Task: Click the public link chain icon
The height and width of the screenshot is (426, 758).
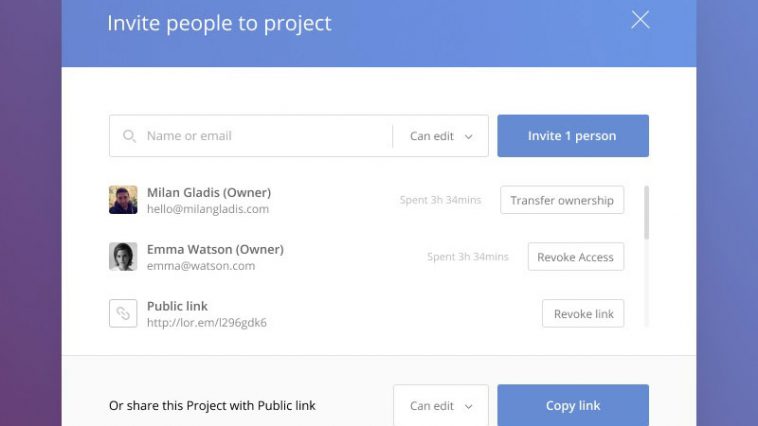Action: [123, 313]
